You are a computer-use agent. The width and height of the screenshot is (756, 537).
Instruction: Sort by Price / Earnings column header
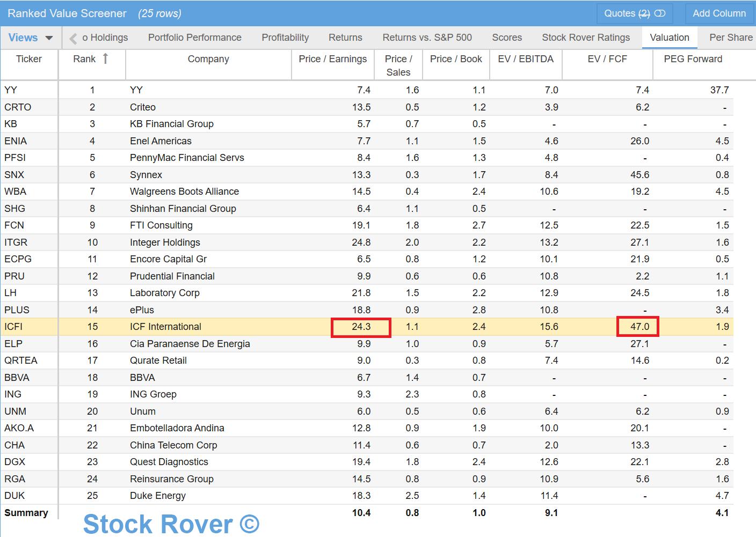[333, 59]
